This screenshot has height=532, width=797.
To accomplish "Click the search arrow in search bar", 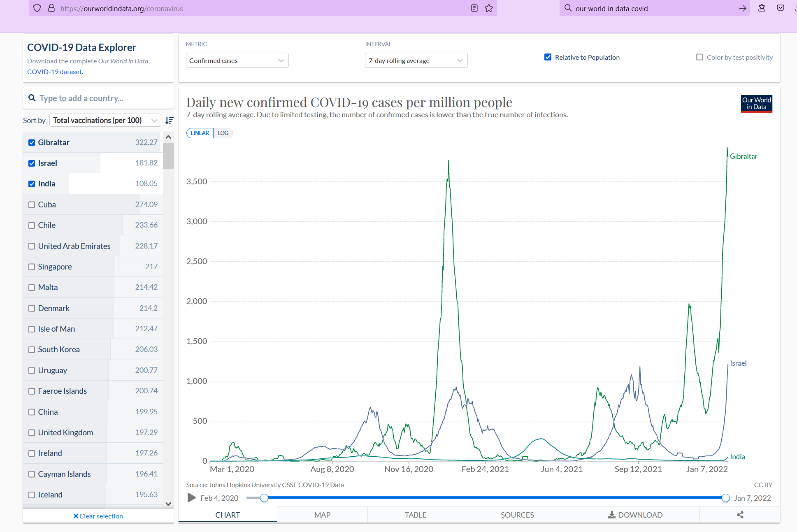I will [x=742, y=8].
